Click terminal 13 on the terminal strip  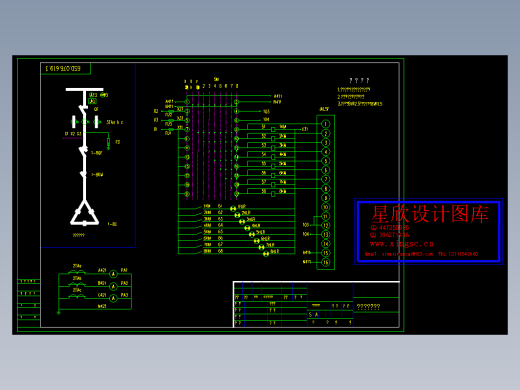(x=325, y=235)
